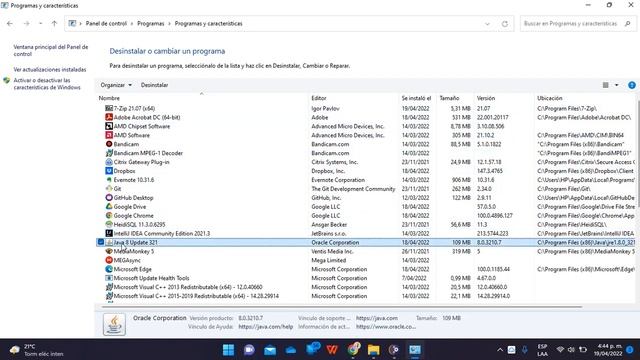Open the weather widget on taskbar
This screenshot has width=640, height=360.
point(37,350)
